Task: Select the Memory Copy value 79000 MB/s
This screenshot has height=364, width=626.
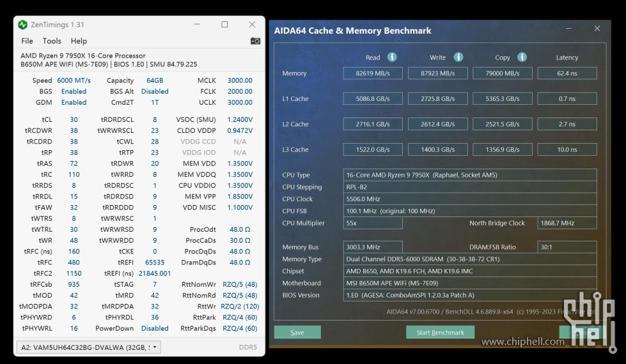Action: 502,73
